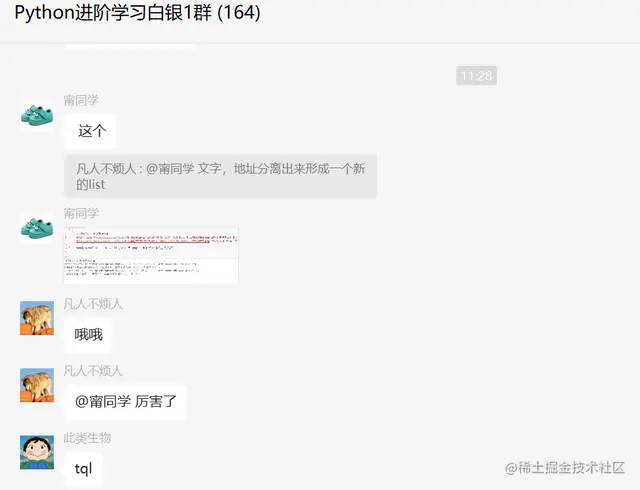Click sender name 此类生物
Screen dimensions: 640x490
[87, 438]
